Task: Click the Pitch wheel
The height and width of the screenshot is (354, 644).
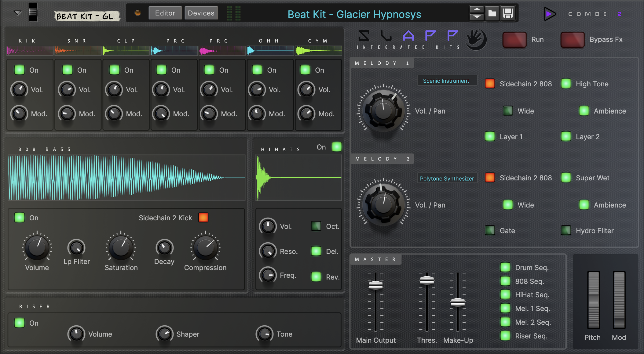Action: click(x=593, y=300)
